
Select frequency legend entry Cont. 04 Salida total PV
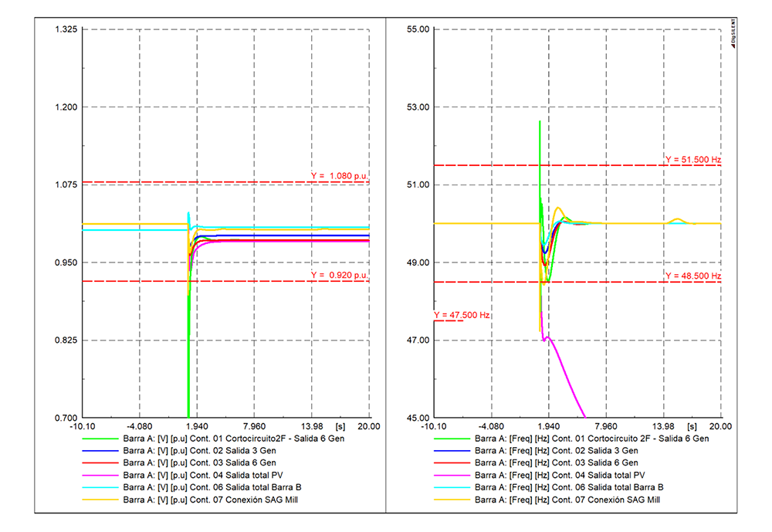(x=559, y=475)
